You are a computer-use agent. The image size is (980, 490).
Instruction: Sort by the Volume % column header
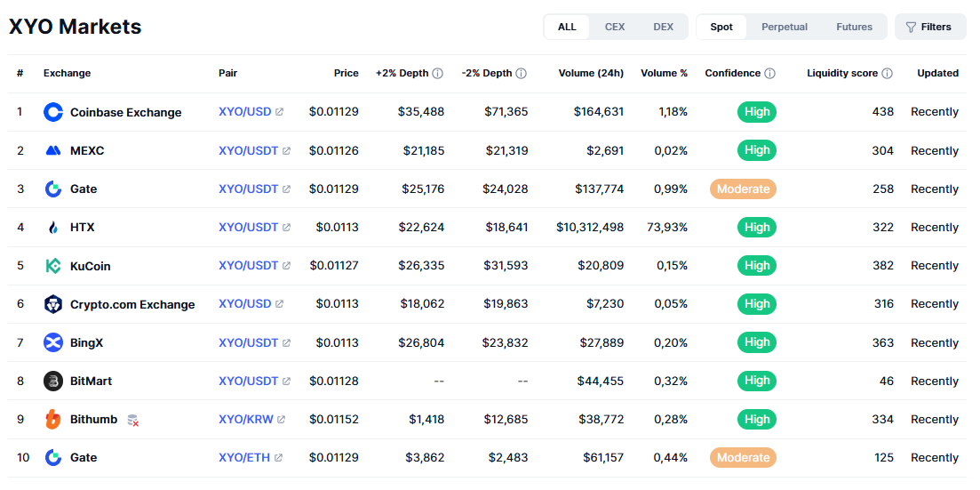664,73
